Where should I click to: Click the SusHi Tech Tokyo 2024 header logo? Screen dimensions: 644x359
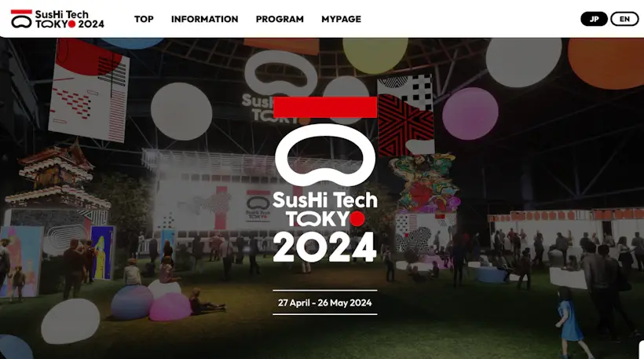pyautogui.click(x=57, y=19)
